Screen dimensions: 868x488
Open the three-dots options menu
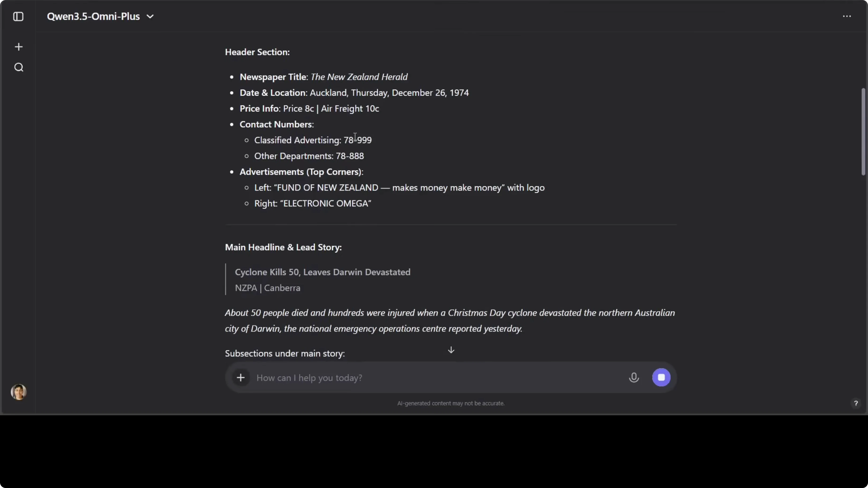point(847,17)
